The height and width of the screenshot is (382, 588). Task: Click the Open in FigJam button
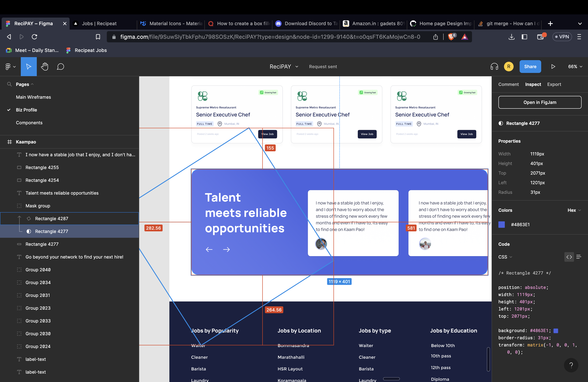pos(540,102)
